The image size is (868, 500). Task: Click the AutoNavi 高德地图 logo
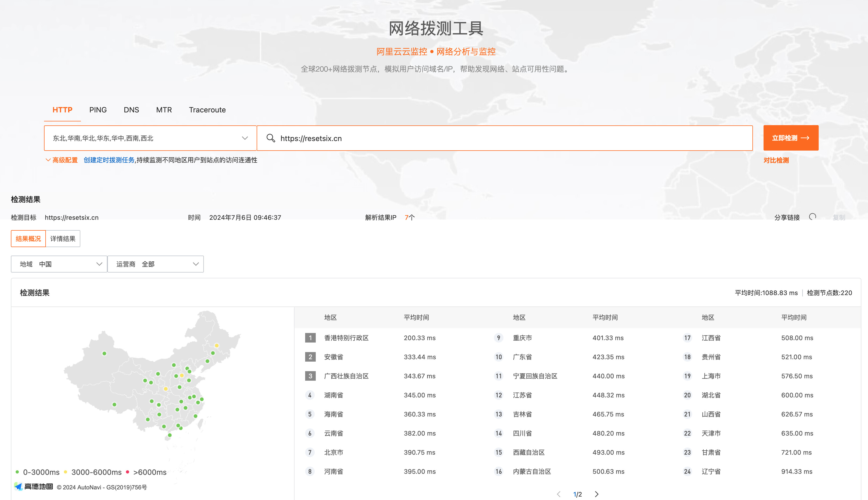34,486
